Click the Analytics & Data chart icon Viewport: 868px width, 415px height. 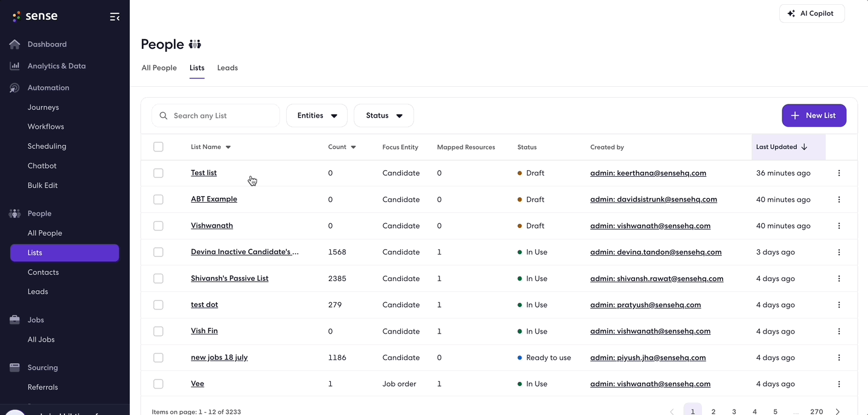point(14,66)
